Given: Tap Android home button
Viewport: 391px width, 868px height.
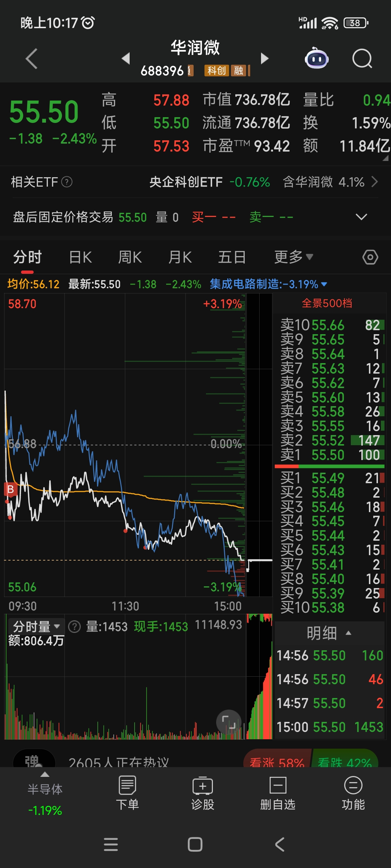Looking at the screenshot, I should point(195,844).
